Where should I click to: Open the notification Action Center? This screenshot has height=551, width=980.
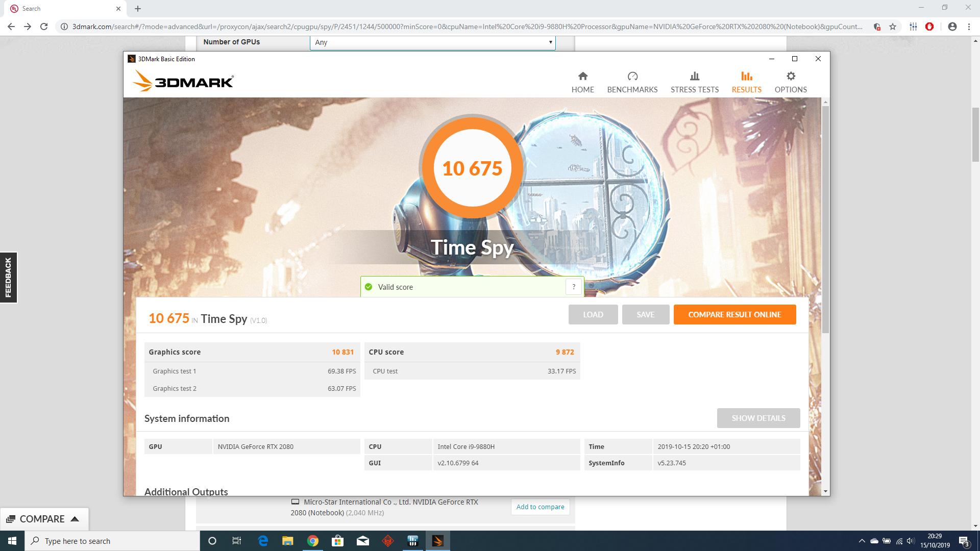(964, 541)
